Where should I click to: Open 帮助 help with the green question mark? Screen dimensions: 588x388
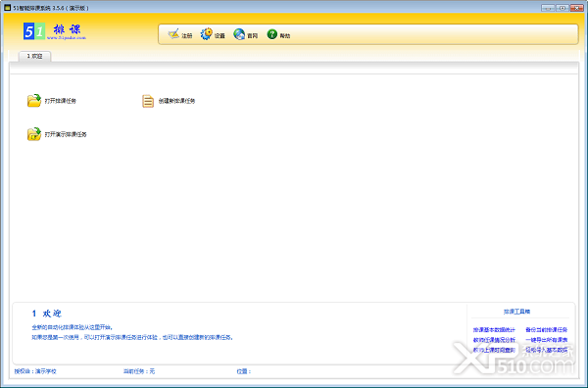coord(278,35)
